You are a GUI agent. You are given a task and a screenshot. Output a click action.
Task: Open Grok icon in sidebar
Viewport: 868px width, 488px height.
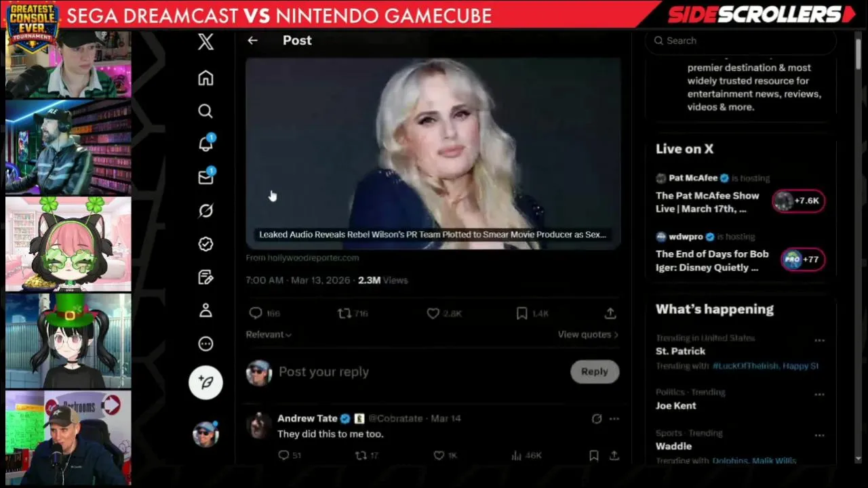pyautogui.click(x=205, y=211)
